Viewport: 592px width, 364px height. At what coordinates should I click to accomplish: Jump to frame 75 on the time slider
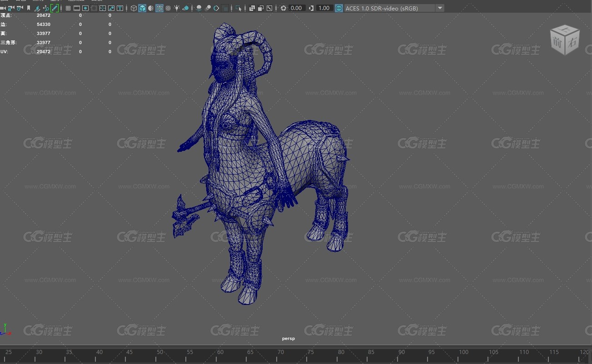(x=310, y=352)
